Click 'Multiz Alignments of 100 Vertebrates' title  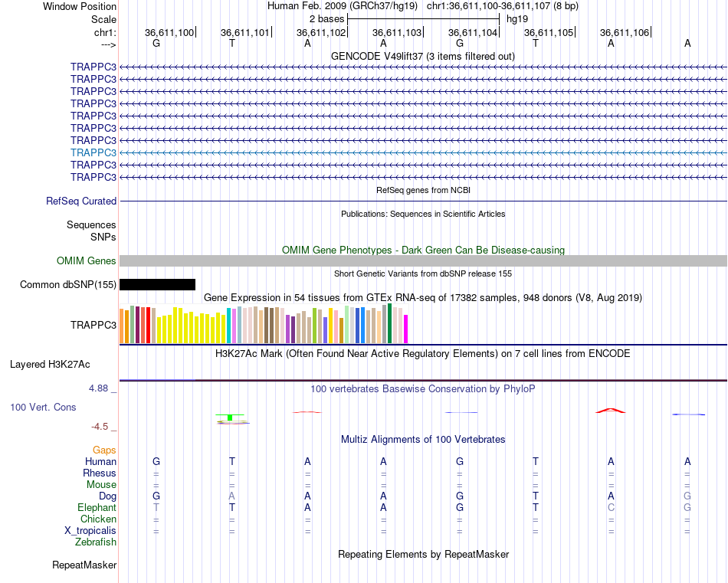point(423,439)
